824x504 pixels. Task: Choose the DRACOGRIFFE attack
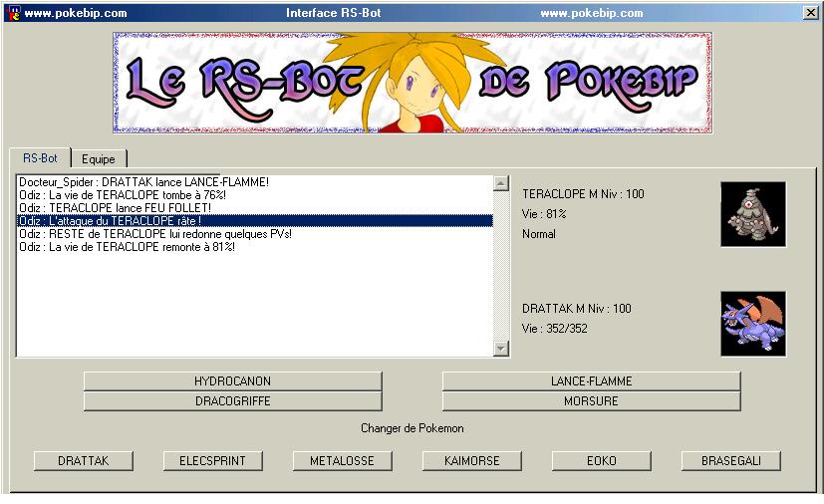click(x=233, y=401)
